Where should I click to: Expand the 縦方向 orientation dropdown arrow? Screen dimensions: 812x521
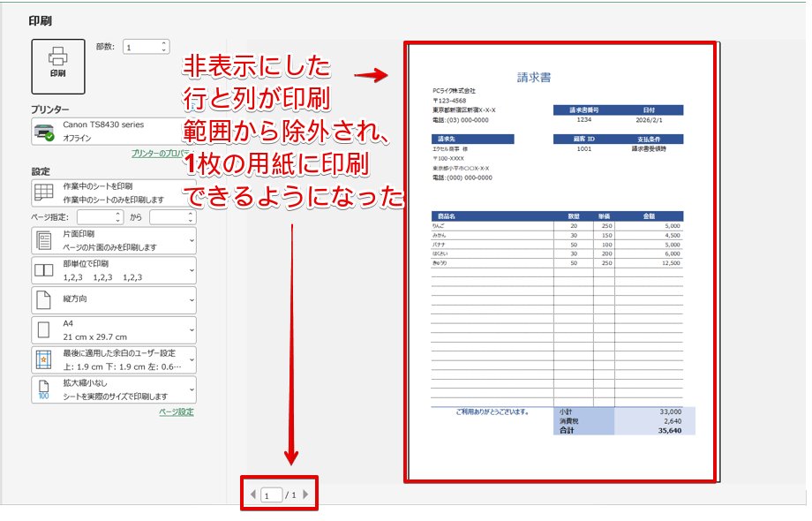pos(192,300)
